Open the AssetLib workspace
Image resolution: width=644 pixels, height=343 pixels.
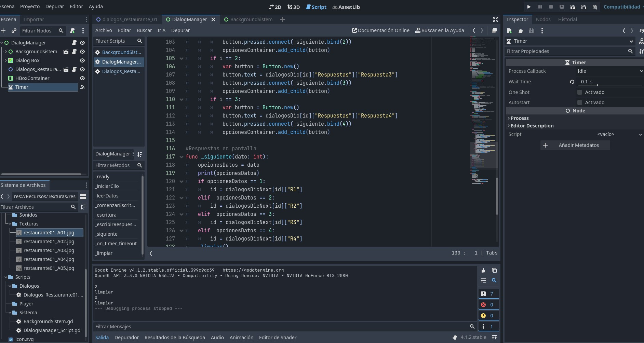[x=346, y=7]
